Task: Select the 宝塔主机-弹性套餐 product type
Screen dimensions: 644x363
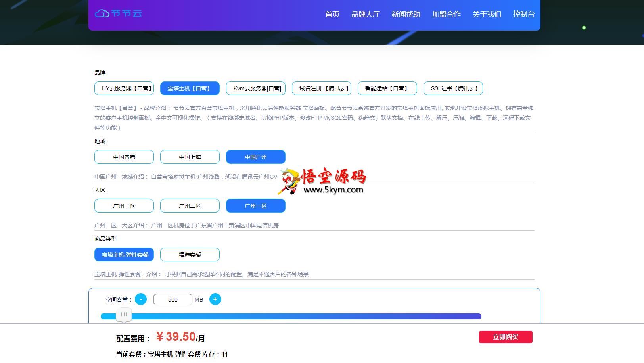Action: pyautogui.click(x=124, y=255)
